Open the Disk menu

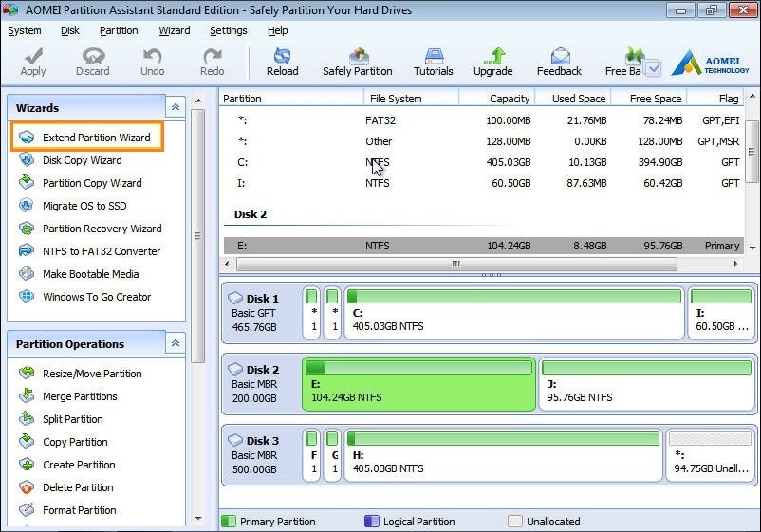[70, 30]
